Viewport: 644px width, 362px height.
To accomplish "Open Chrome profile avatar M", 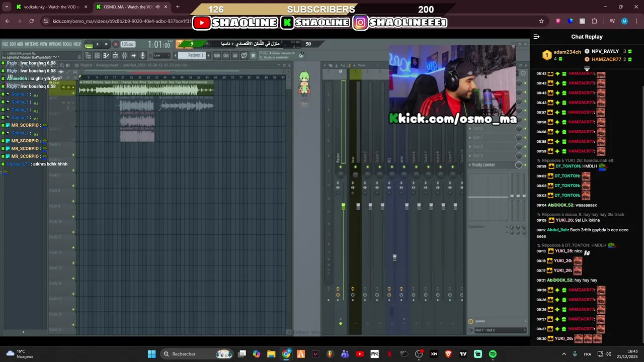I will [624, 21].
